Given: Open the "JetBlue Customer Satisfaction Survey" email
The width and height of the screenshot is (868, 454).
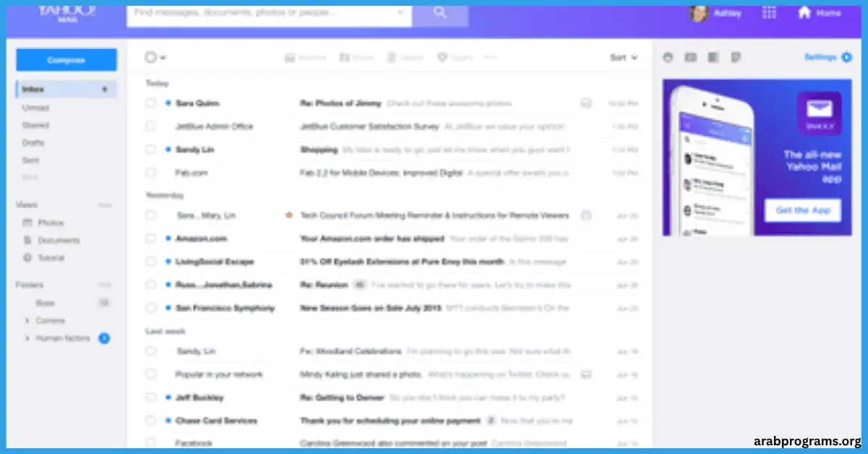Looking at the screenshot, I should pos(369,127).
